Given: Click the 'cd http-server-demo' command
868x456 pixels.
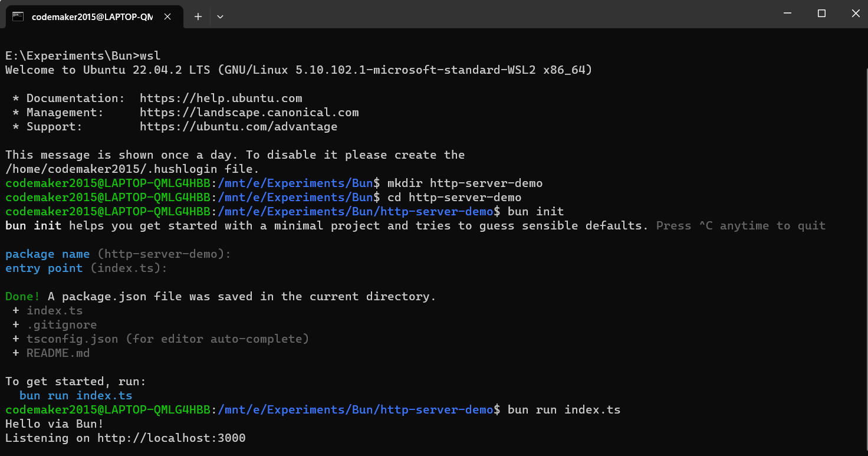Looking at the screenshot, I should click(x=455, y=198).
